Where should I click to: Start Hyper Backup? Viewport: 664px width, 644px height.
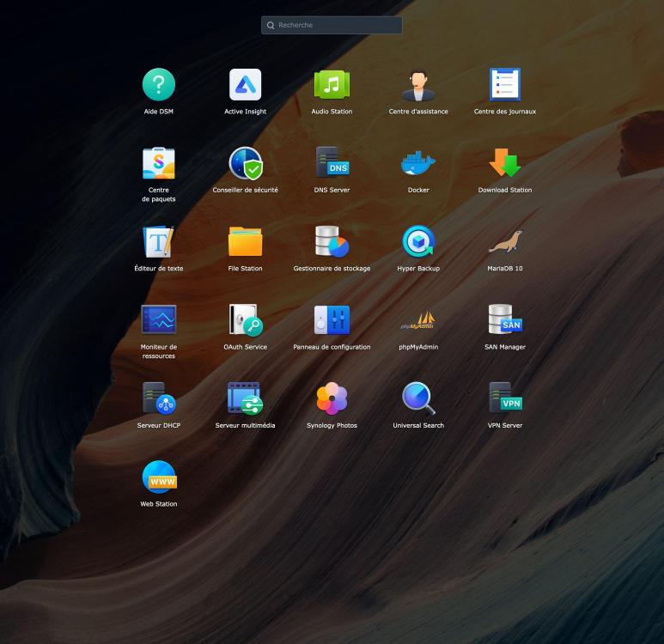[418, 242]
